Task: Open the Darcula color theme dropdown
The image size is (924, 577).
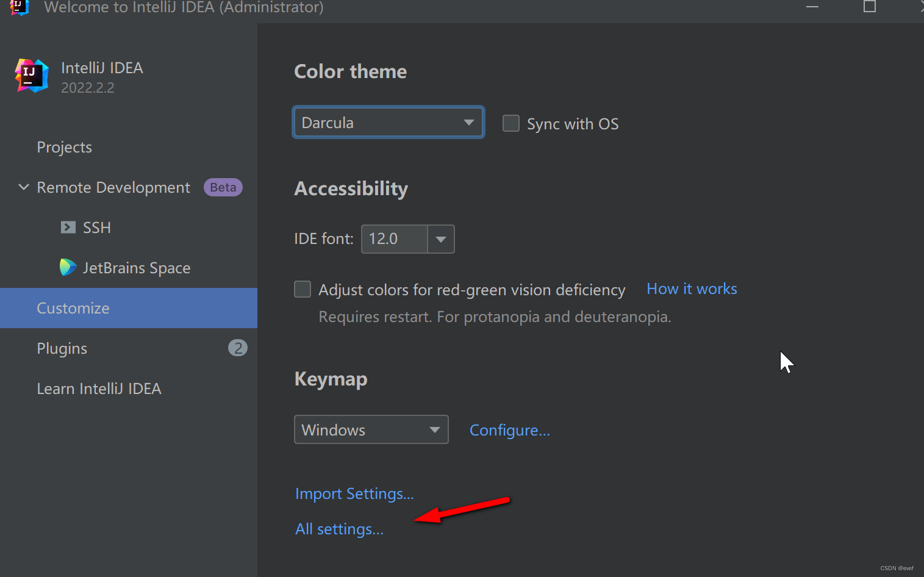Action: click(389, 123)
